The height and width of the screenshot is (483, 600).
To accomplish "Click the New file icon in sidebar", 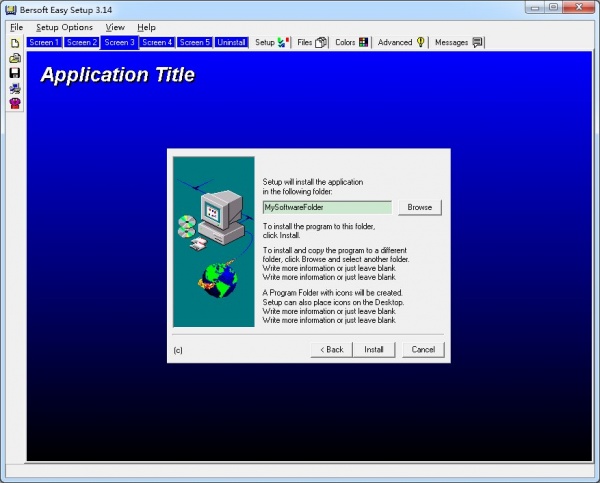I will [14, 44].
